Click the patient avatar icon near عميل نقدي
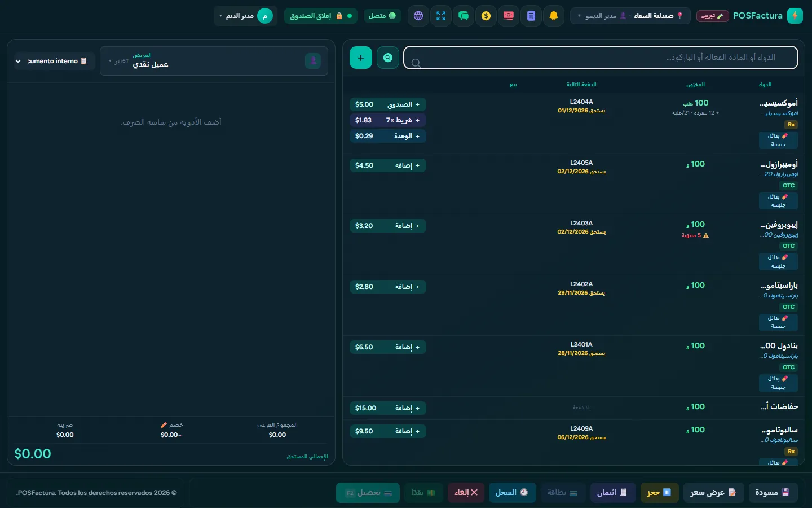 click(x=313, y=61)
